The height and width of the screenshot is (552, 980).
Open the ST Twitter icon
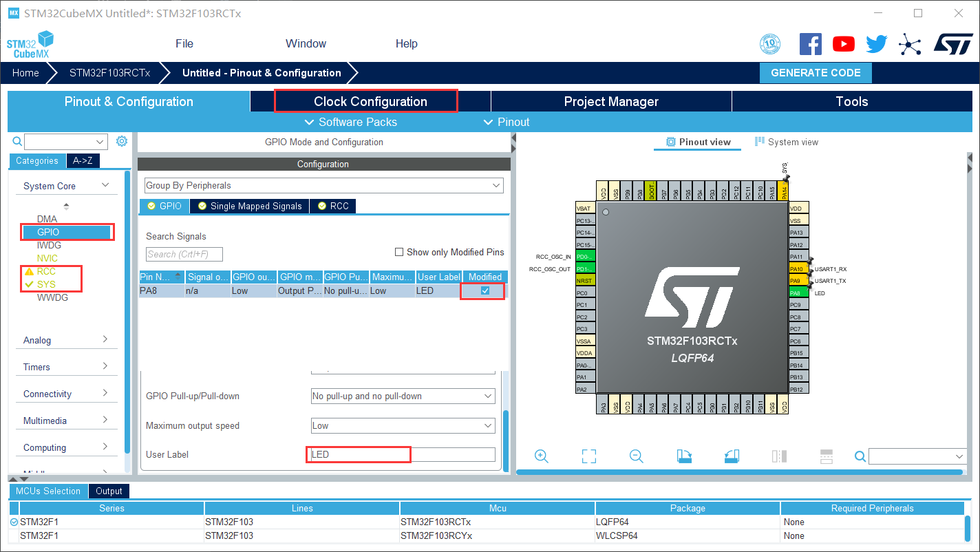tap(876, 44)
